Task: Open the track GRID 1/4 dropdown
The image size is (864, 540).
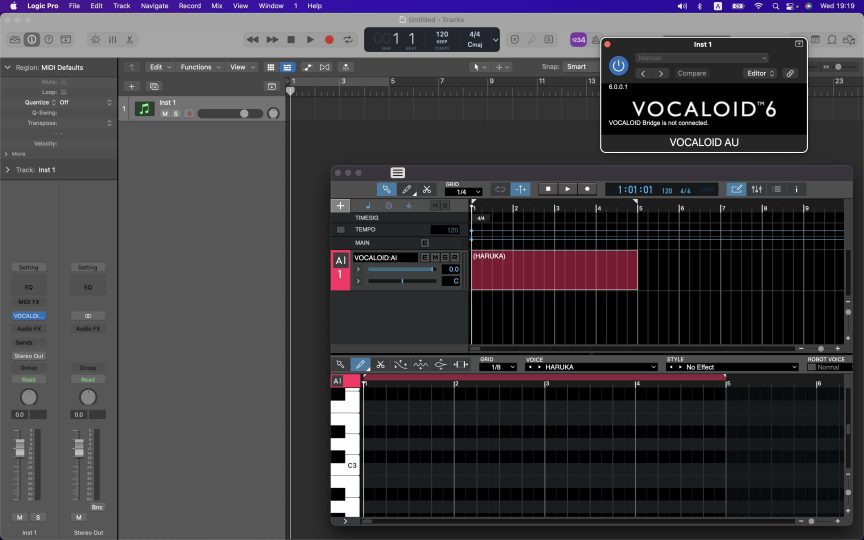Action: tap(463, 192)
